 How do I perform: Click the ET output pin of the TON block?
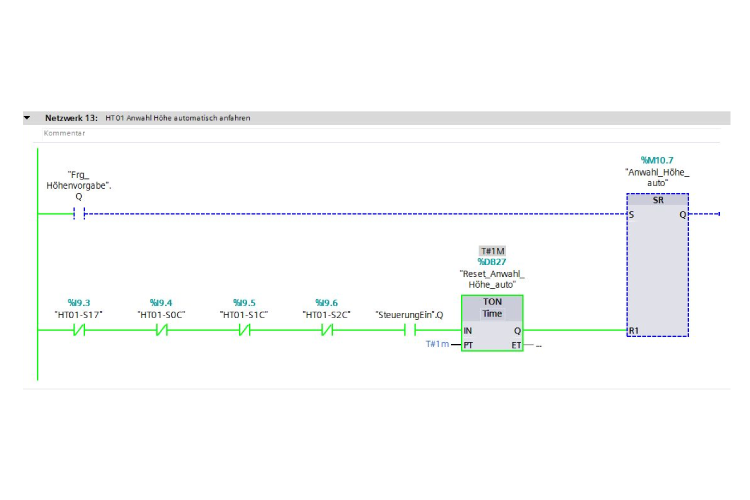(516, 345)
